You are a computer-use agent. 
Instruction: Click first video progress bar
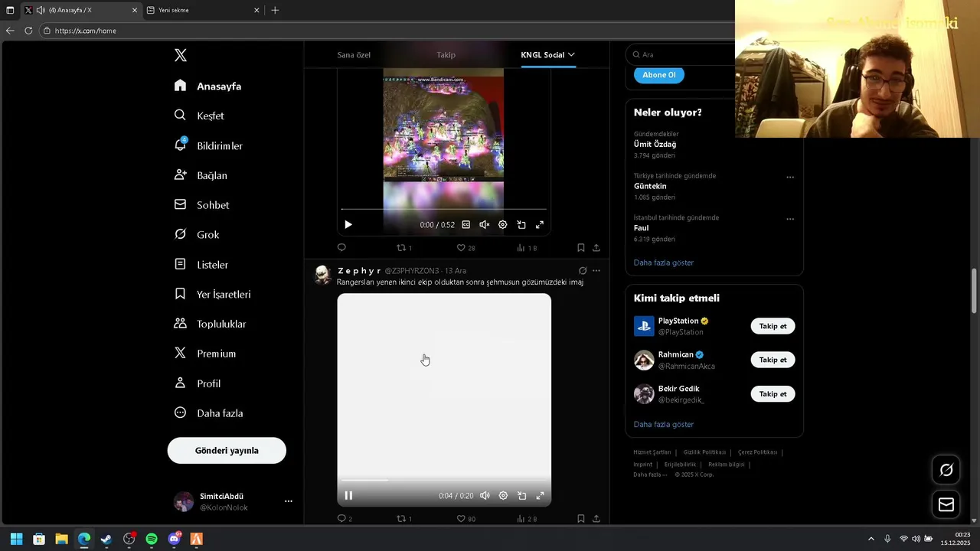click(x=444, y=209)
